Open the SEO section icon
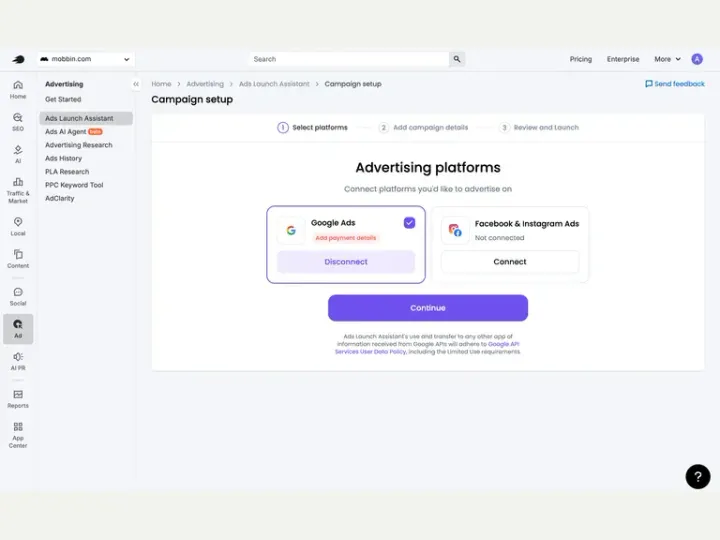720x540 pixels. pyautogui.click(x=18, y=122)
